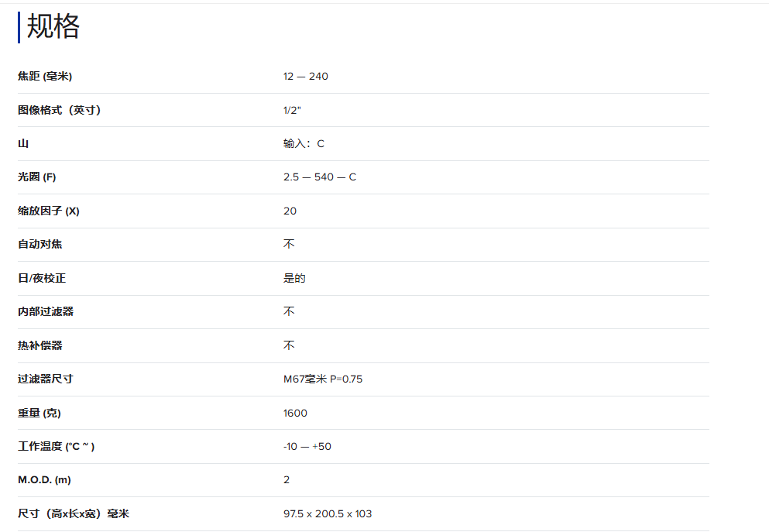Select the temperature range -10 — +50
This screenshot has height=532, width=769.
[307, 447]
